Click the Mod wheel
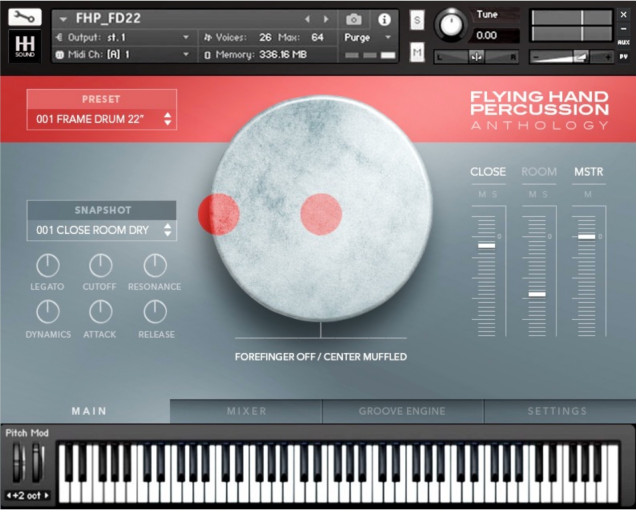The image size is (637, 512). 38,463
